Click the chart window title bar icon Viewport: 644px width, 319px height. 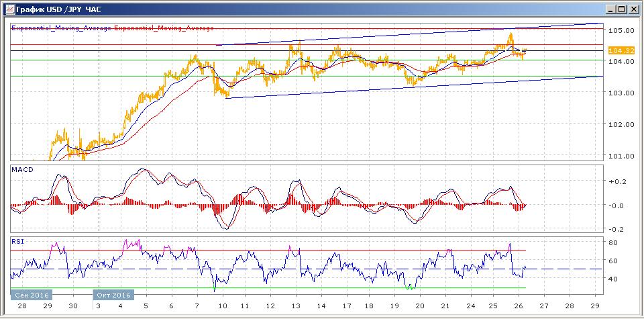tap(9, 9)
